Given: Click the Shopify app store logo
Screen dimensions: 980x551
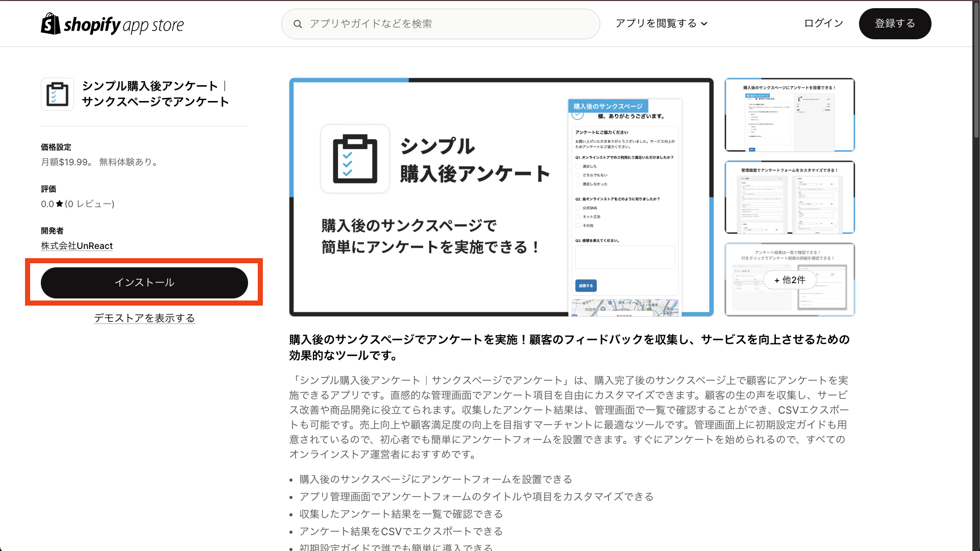Looking at the screenshot, I should [x=112, y=23].
